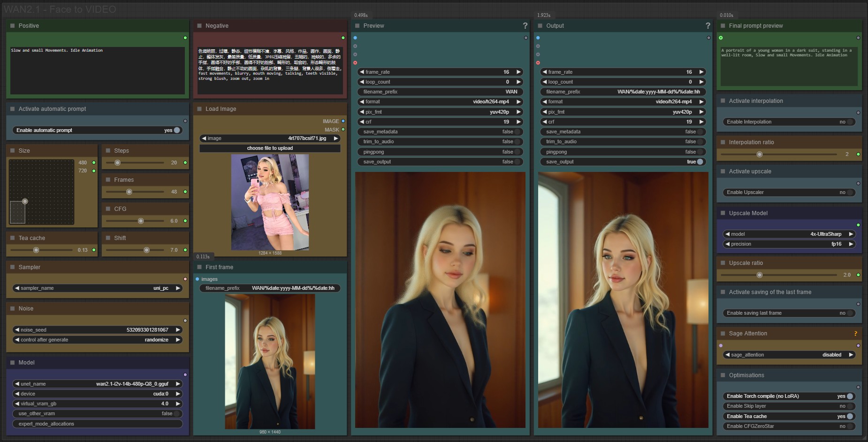This screenshot has height=442, width=868.
Task: Click the Interpolation ratio slider handle
Action: click(760, 155)
